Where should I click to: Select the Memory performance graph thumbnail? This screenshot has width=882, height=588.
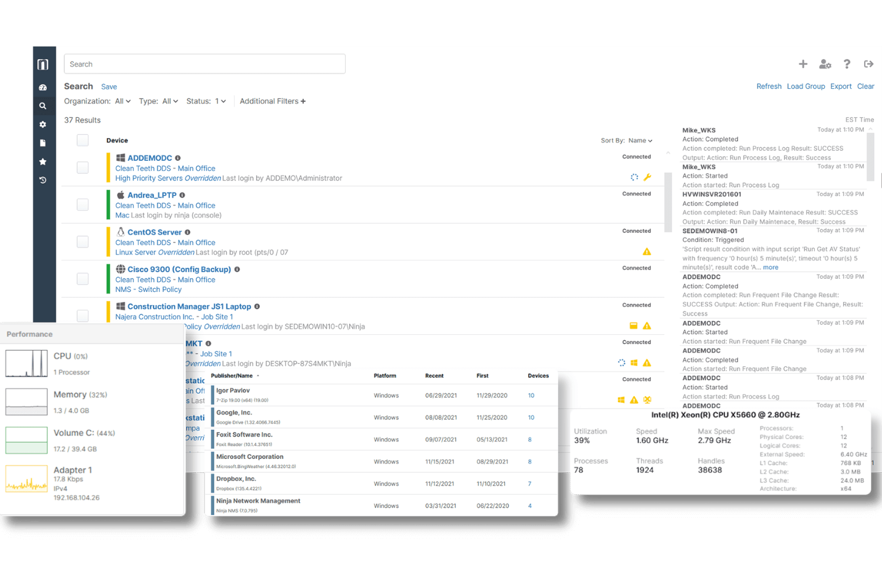[26, 402]
